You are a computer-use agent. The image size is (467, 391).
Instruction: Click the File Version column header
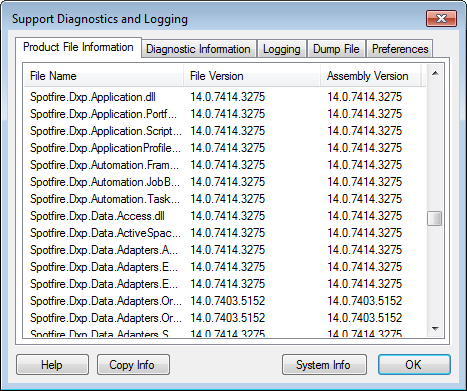[x=252, y=76]
